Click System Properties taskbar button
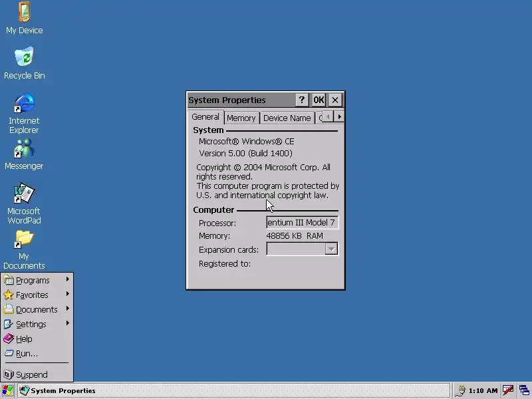The height and width of the screenshot is (399, 532). (233, 390)
